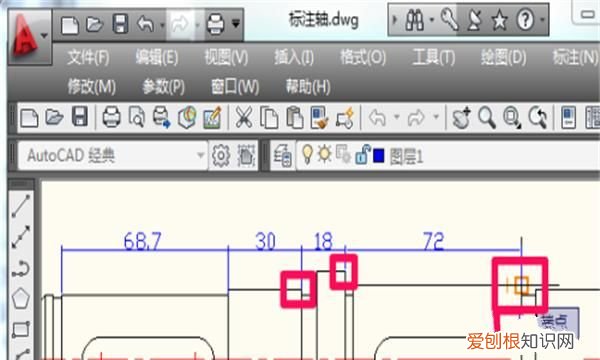This screenshot has height=360, width=600.
Task: Click Plot printer in the quick access toolbar
Action: coord(215,24)
